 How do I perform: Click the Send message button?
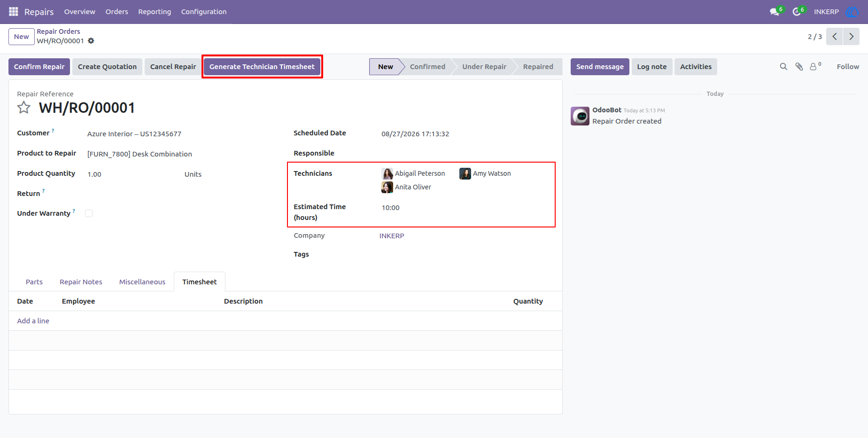(600, 67)
